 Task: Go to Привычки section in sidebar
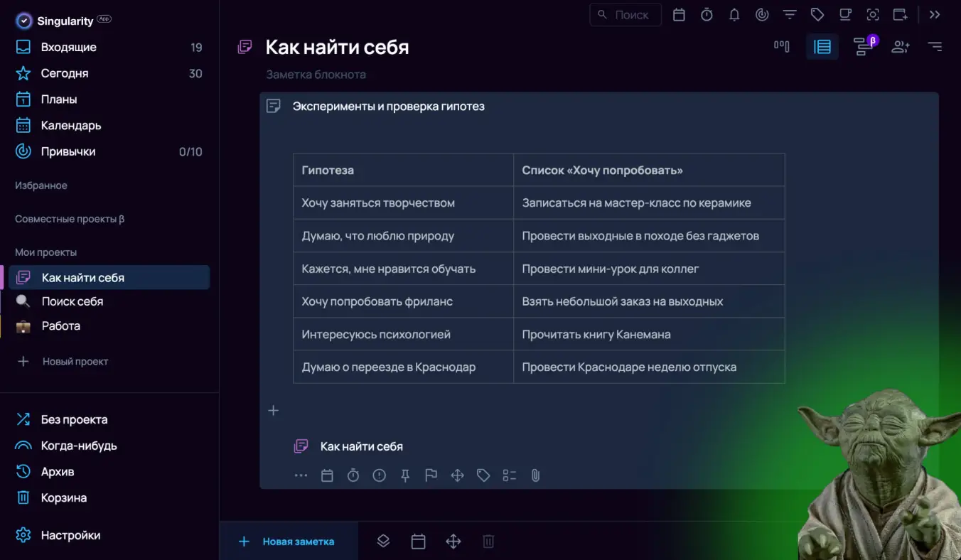point(68,151)
